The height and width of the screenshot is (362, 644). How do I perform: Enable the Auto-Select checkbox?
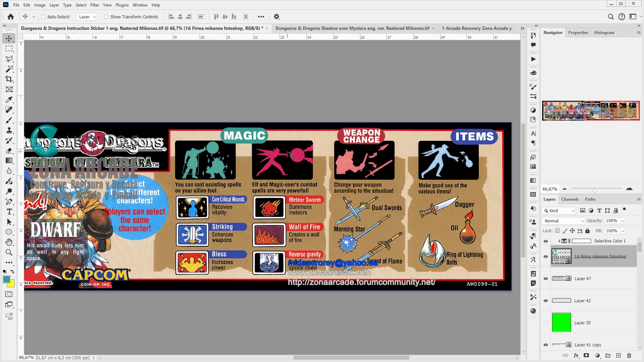point(43,17)
